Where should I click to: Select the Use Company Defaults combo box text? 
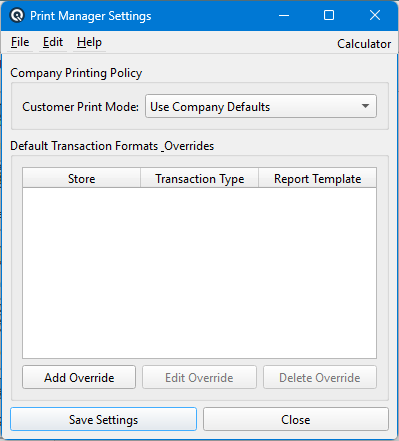coord(210,107)
